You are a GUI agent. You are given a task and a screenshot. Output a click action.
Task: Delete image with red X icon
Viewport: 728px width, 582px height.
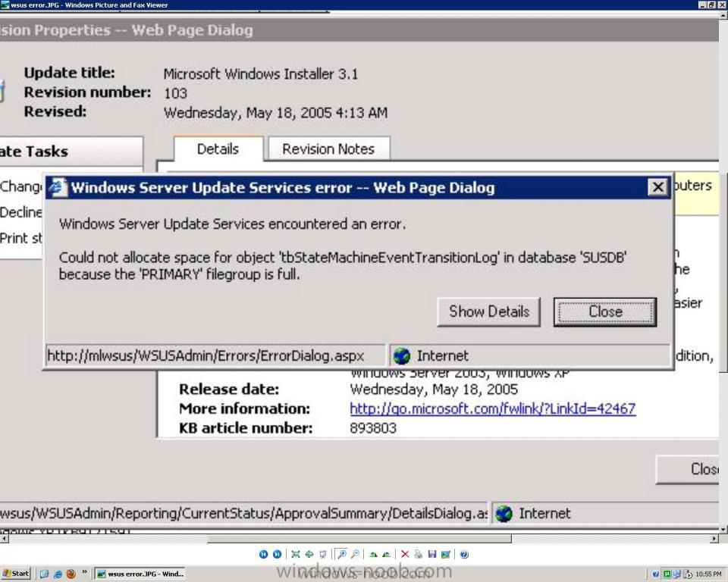405,554
